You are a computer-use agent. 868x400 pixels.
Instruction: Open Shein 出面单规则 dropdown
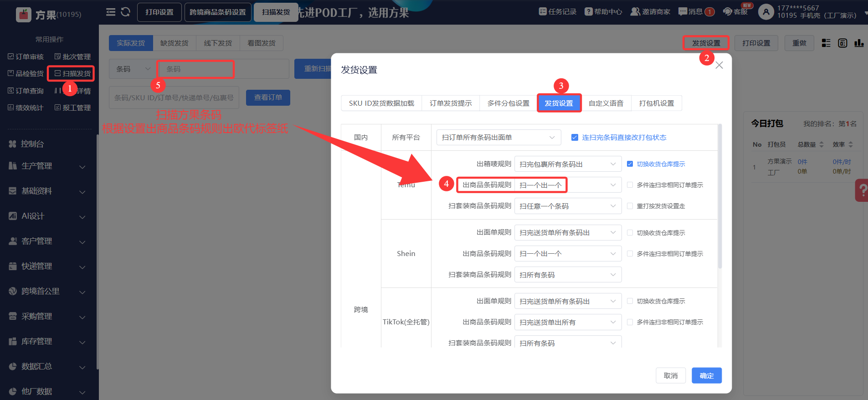tap(568, 232)
